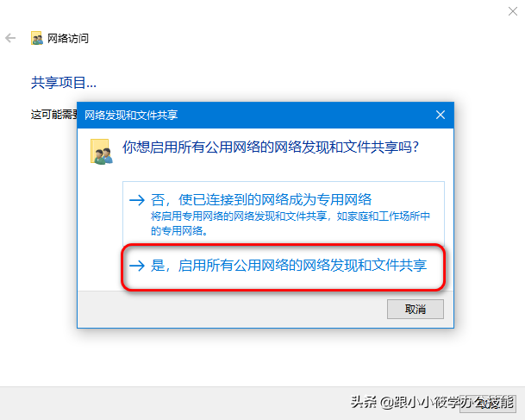Viewport: 525px width, 420px height.
Task: Choose 是，启用所有公用网络的网络发现和文件共享
Action: click(284, 266)
